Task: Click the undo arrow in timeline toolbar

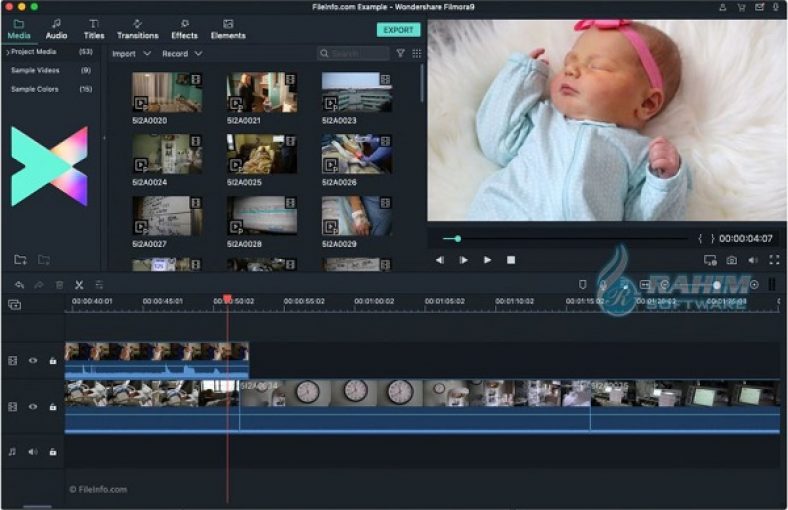Action: (x=19, y=285)
